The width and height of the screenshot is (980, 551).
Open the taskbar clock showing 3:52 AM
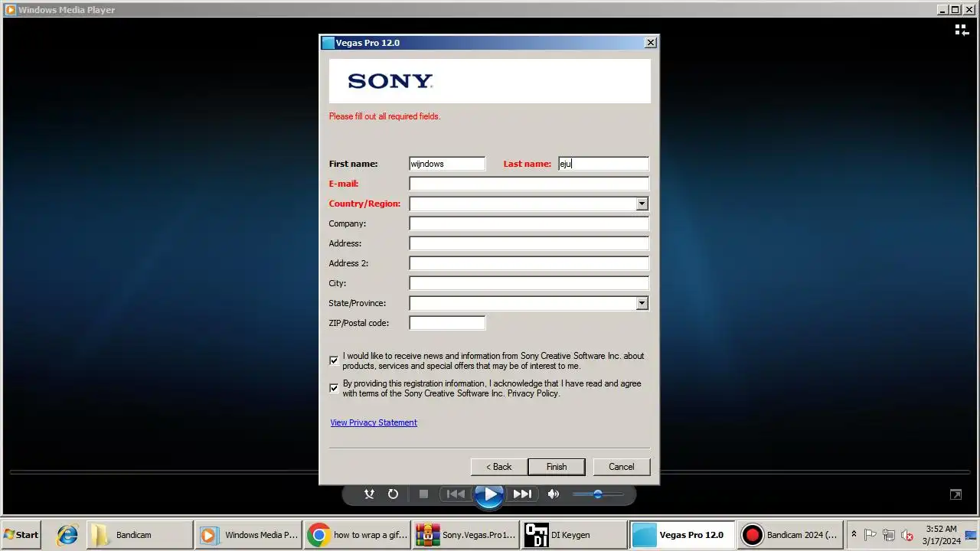click(x=941, y=535)
